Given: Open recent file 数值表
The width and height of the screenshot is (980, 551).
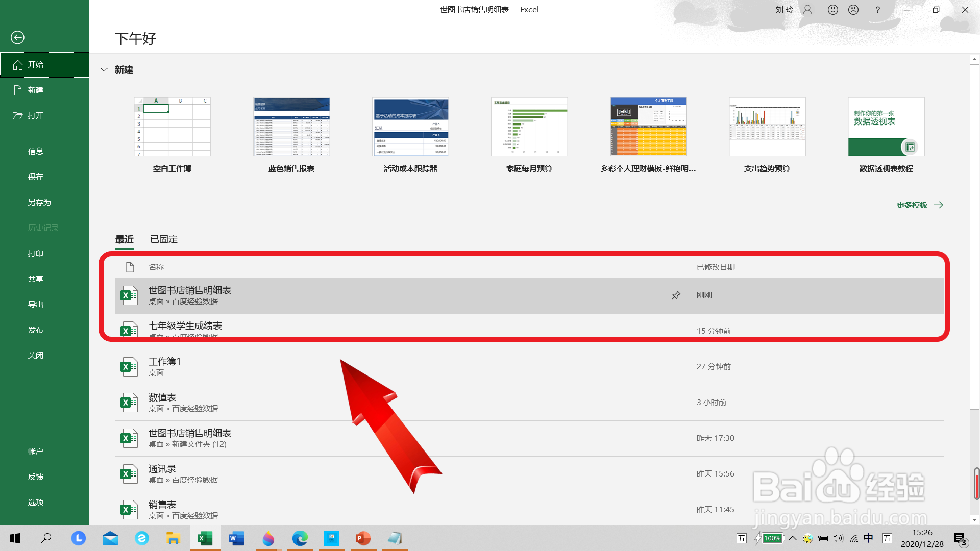Looking at the screenshot, I should pos(529,403).
